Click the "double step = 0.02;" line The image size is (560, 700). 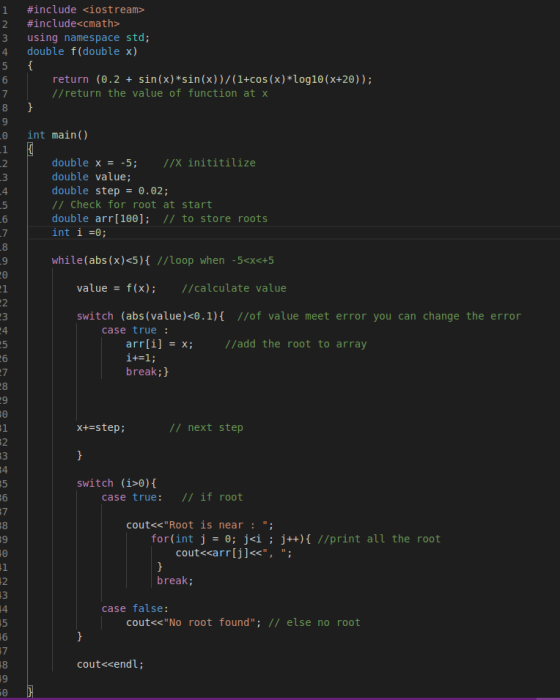110,191
